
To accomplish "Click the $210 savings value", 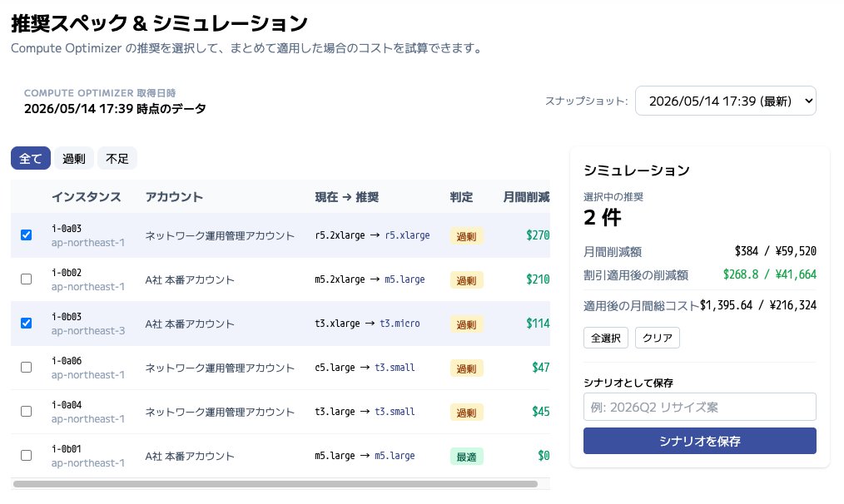I will 538,279.
